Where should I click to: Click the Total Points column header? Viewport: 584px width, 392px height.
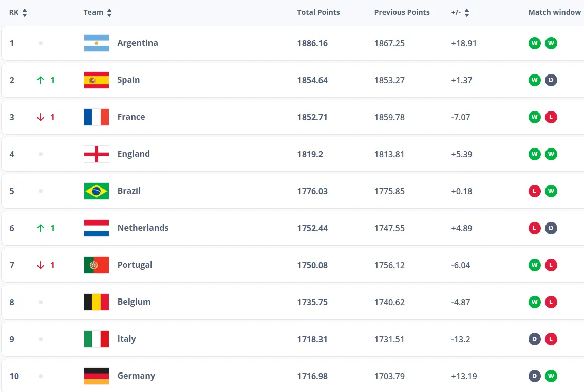coord(318,12)
